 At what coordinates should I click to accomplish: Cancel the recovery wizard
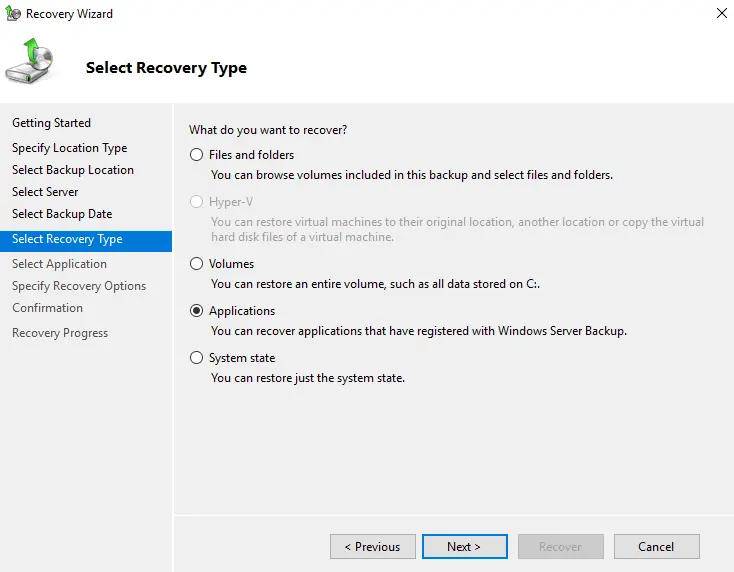[656, 546]
